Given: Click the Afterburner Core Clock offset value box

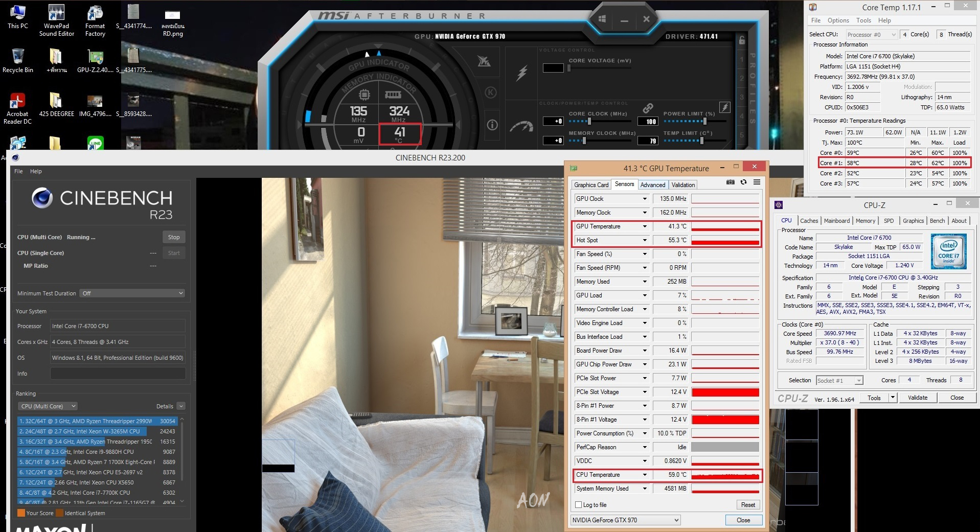Looking at the screenshot, I should click(x=553, y=122).
